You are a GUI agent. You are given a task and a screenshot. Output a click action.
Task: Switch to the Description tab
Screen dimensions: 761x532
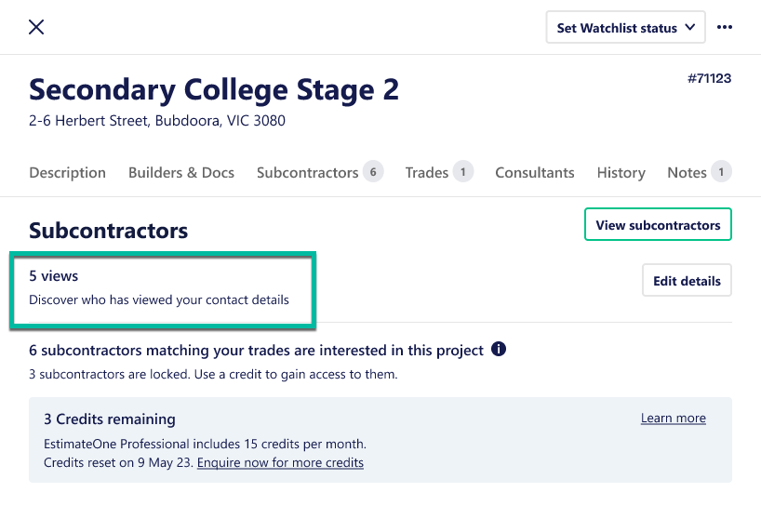(x=68, y=173)
